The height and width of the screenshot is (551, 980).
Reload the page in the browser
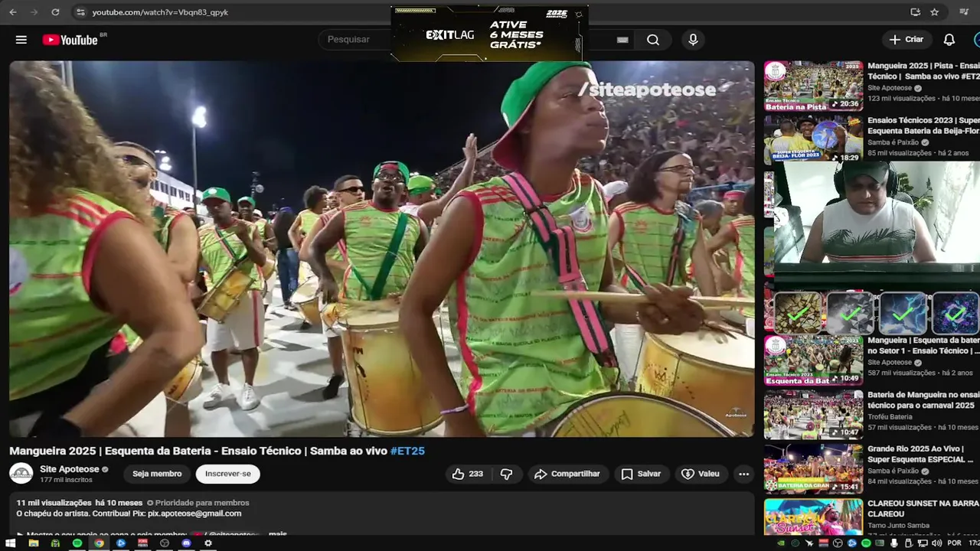pos(55,12)
